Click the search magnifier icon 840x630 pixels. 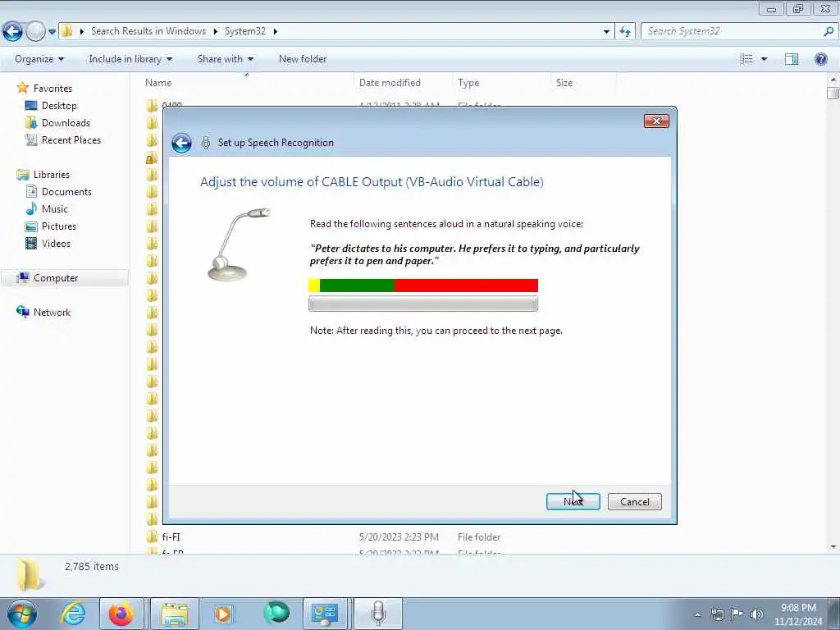(x=829, y=31)
